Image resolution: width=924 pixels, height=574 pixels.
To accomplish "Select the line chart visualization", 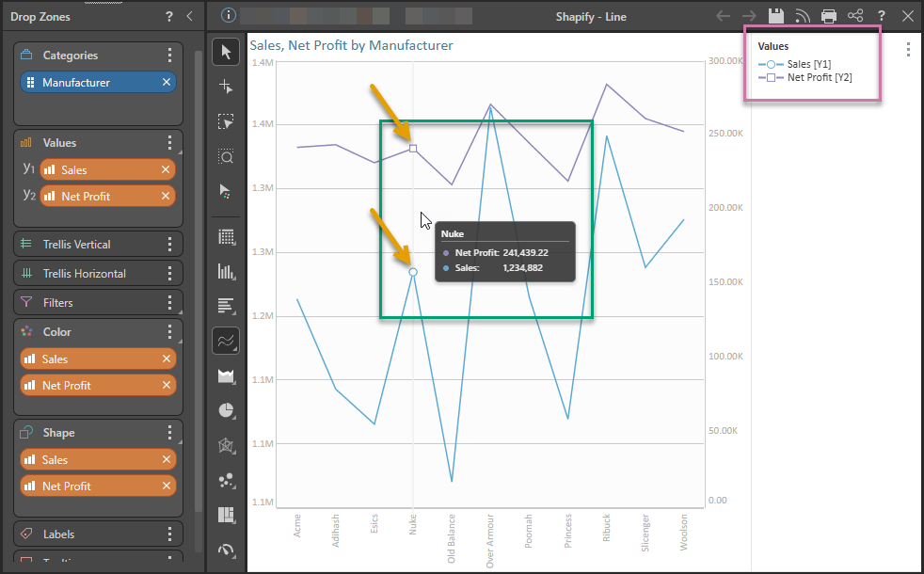I will point(226,341).
